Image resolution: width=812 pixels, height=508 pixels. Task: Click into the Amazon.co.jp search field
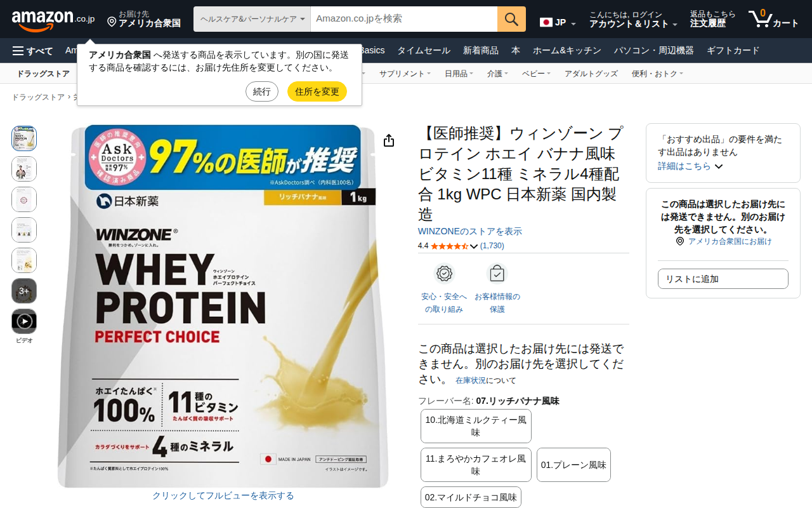click(x=404, y=19)
